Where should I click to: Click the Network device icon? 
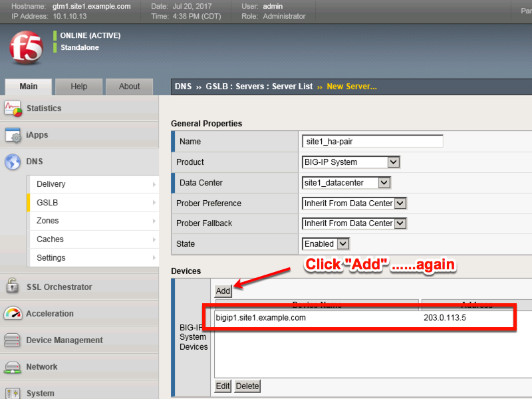13,367
